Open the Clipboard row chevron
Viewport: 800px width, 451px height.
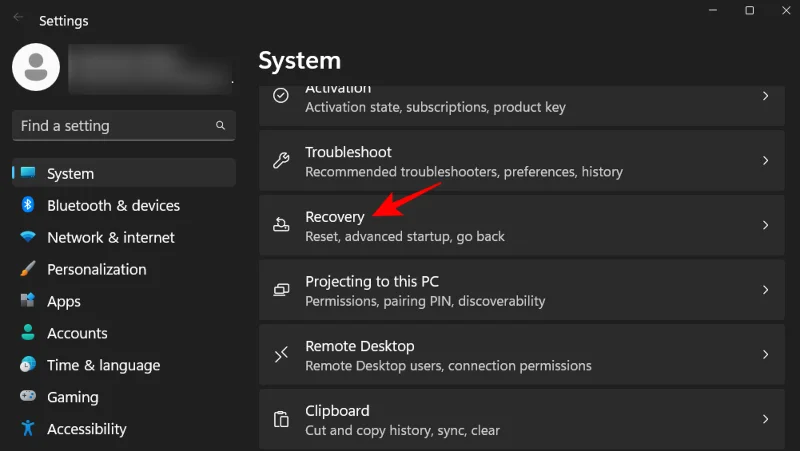tap(765, 419)
